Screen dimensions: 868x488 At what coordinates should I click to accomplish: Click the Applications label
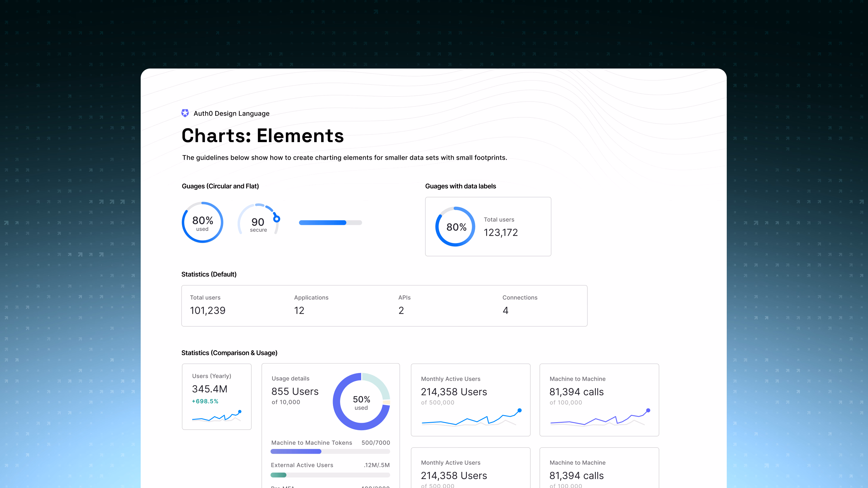pyautogui.click(x=311, y=297)
